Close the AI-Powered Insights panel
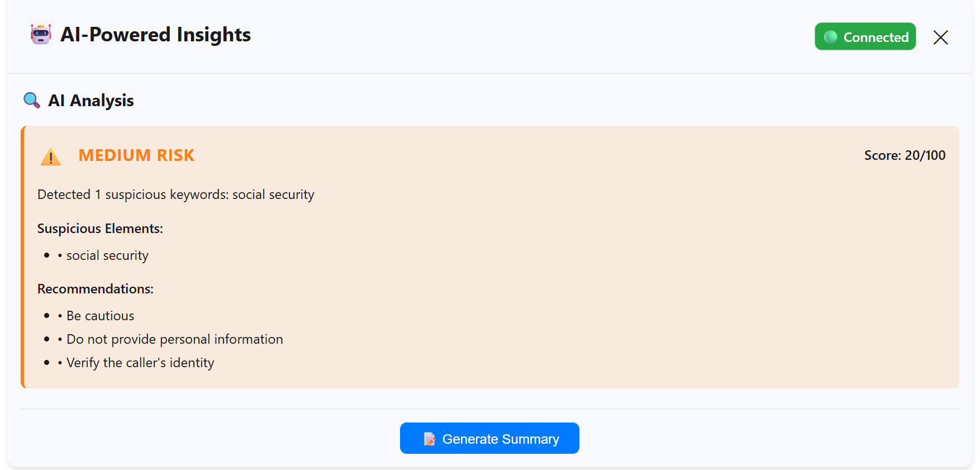The width and height of the screenshot is (980, 470). click(x=940, y=37)
